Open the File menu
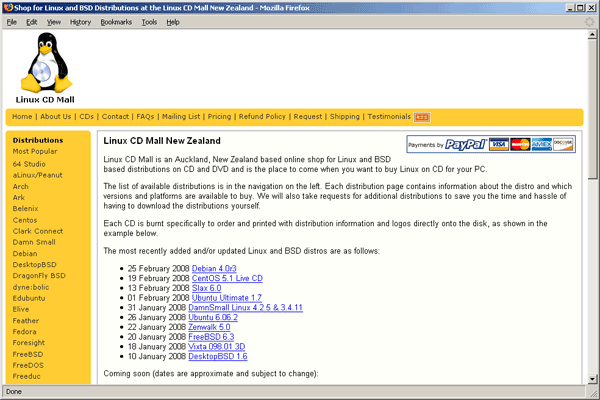600x400 pixels. coord(11,22)
